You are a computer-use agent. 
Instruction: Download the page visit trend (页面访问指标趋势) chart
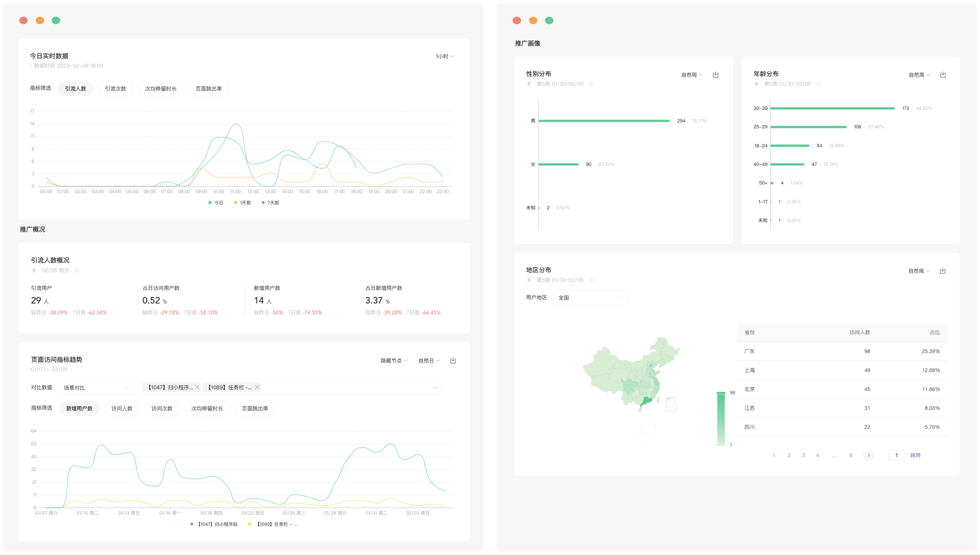(453, 360)
